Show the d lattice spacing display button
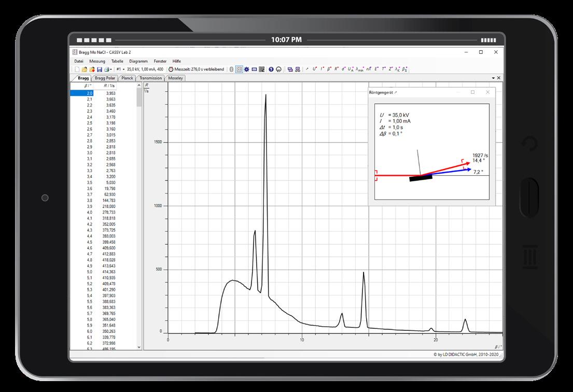The width and height of the screenshot is (573, 392). tap(343, 68)
